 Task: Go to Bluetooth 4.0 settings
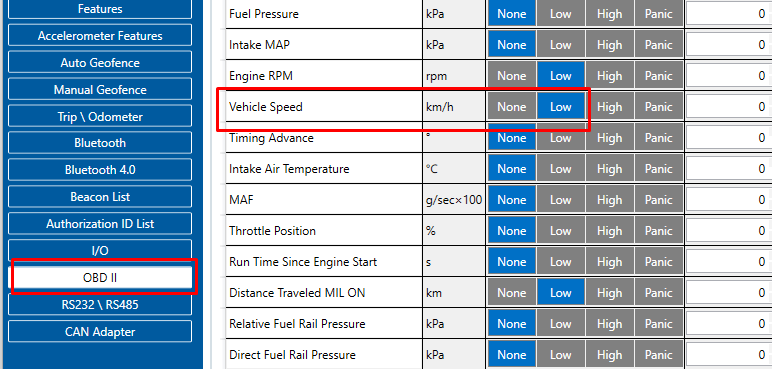pos(100,170)
